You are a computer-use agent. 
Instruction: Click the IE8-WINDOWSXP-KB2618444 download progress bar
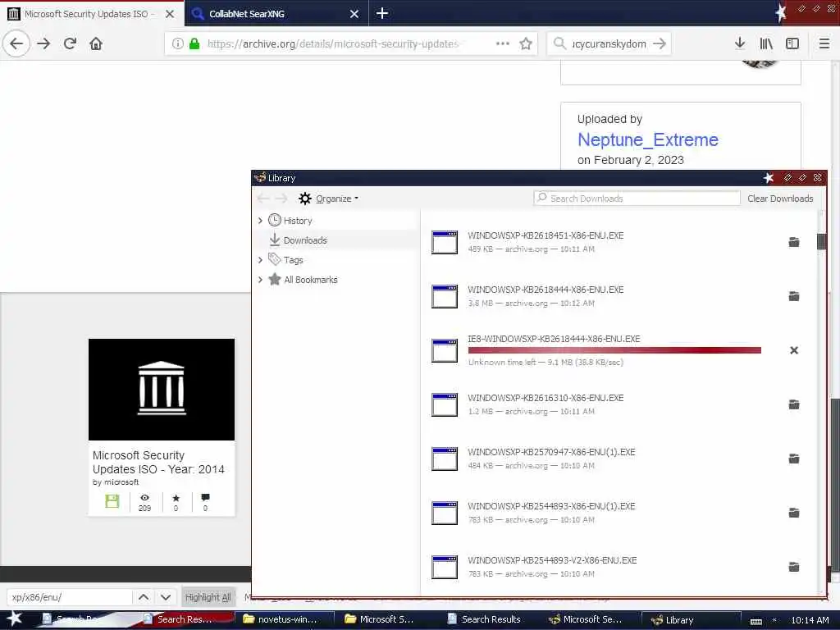coord(614,350)
